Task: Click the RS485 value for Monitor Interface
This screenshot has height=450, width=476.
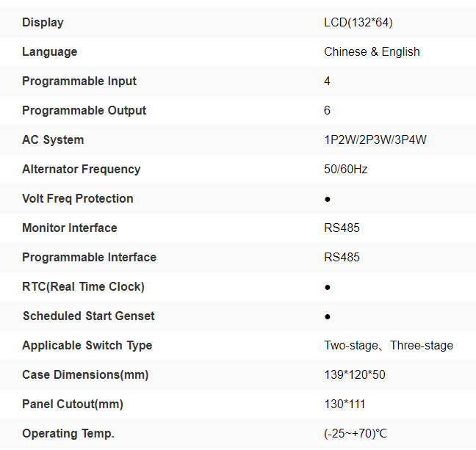Action: [x=342, y=228]
